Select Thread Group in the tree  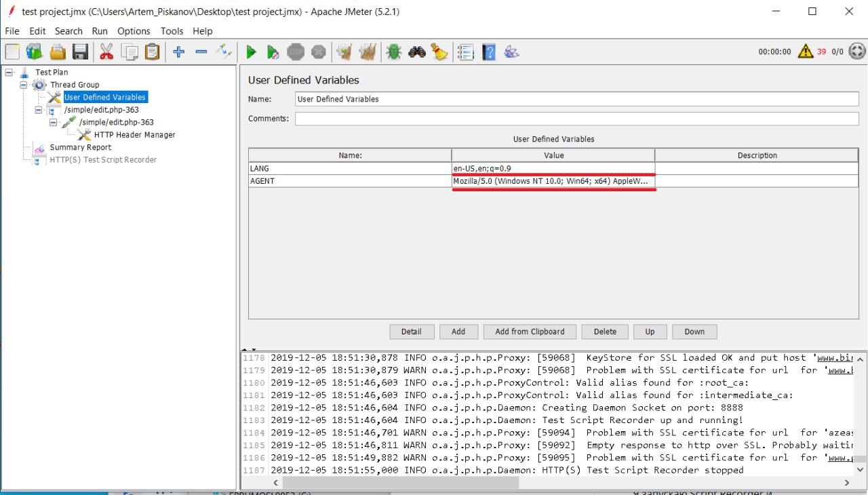click(75, 85)
